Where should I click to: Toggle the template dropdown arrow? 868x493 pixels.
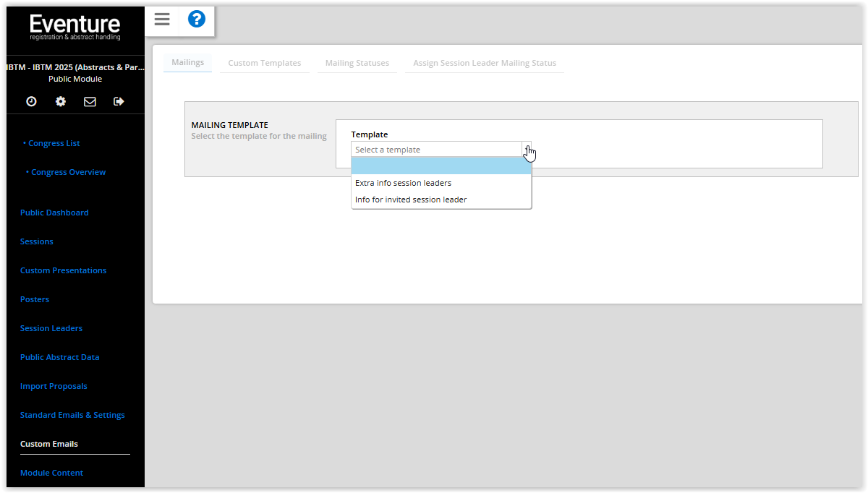point(527,150)
